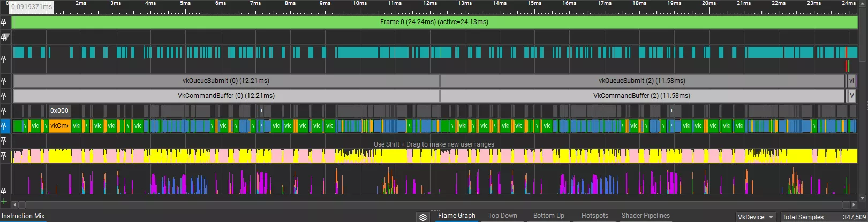The width and height of the screenshot is (868, 222).
Task: Open settings via the gear icon
Action: [423, 217]
